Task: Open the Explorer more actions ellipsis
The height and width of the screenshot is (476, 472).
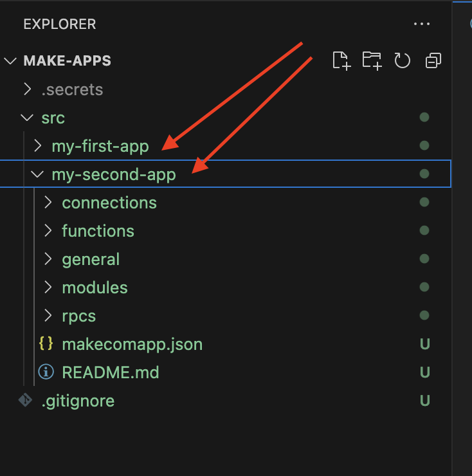Action: [x=422, y=24]
